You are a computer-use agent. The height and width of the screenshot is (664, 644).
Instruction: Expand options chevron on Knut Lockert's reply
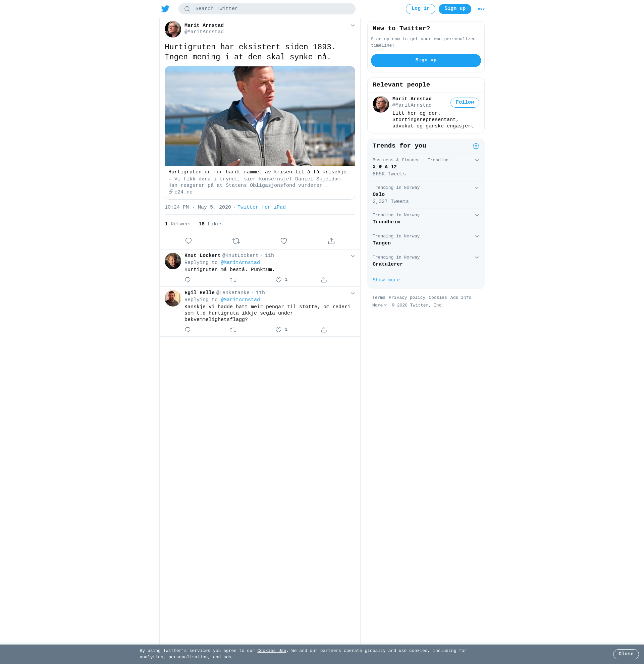[353, 257]
